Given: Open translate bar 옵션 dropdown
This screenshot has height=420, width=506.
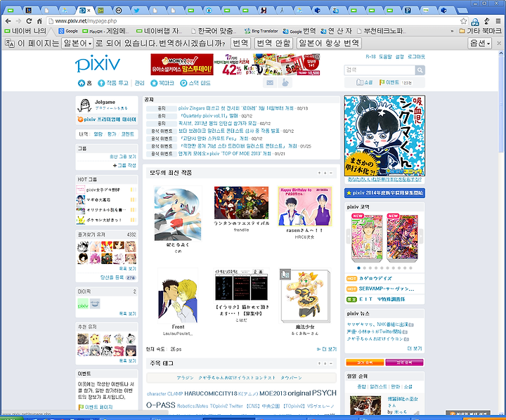Looking at the screenshot, I should pos(480,43).
